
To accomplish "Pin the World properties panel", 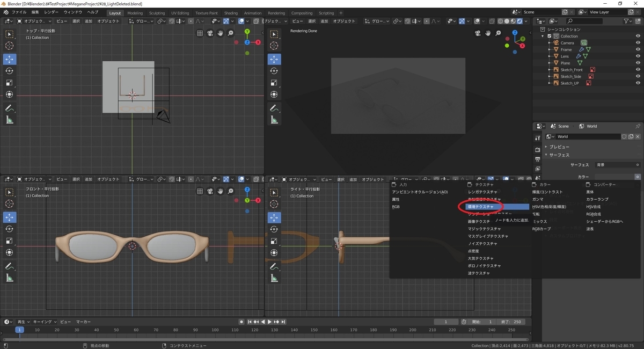I will [638, 126].
